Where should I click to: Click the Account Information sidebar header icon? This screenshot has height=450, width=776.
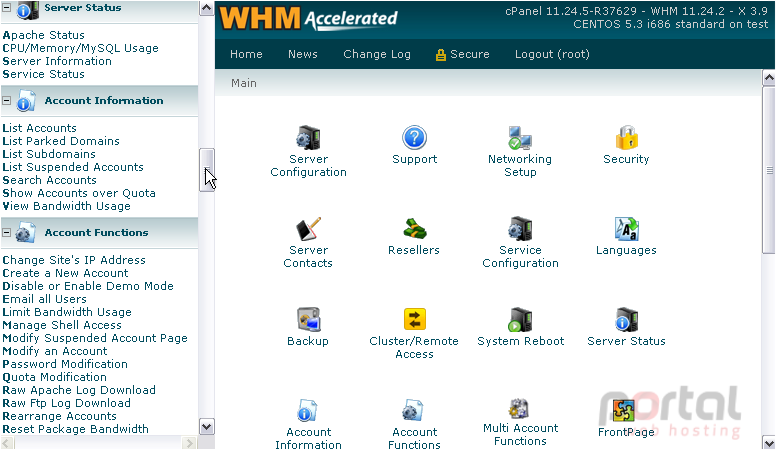pos(26,101)
